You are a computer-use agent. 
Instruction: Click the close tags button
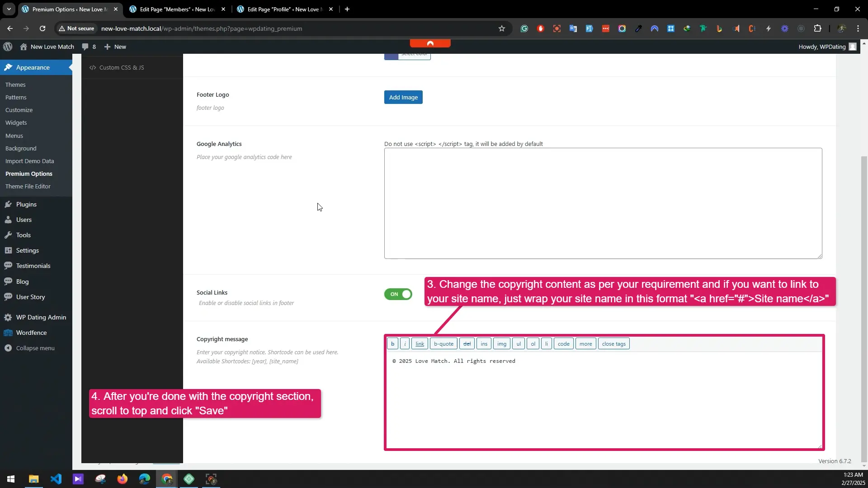tap(614, 344)
